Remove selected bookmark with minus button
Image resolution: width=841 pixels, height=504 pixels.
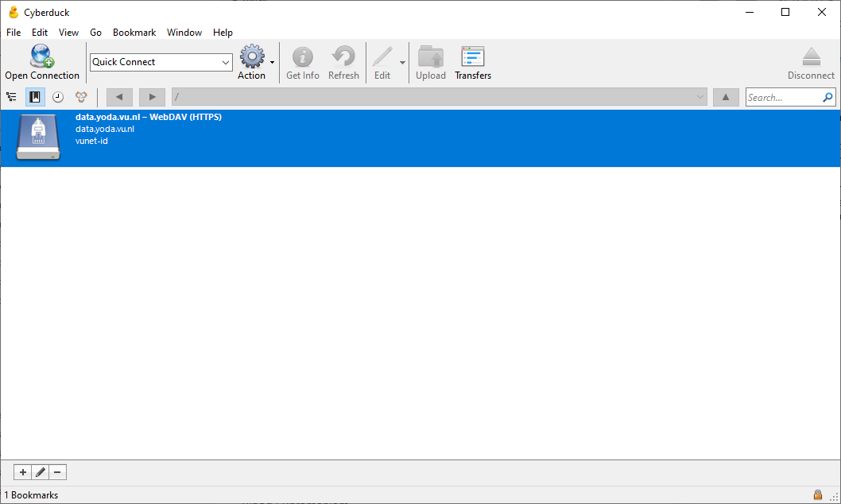pos(57,472)
